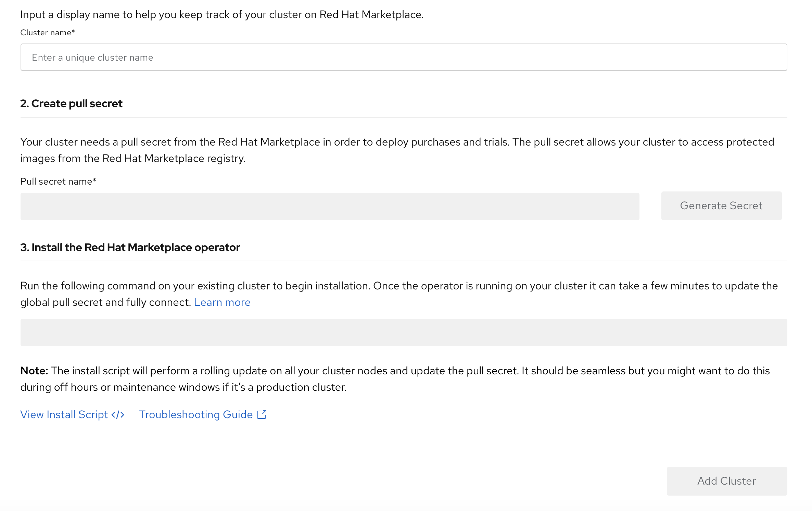Click the Pull secret name field
Image resolution: width=812 pixels, height=511 pixels.
tap(330, 207)
